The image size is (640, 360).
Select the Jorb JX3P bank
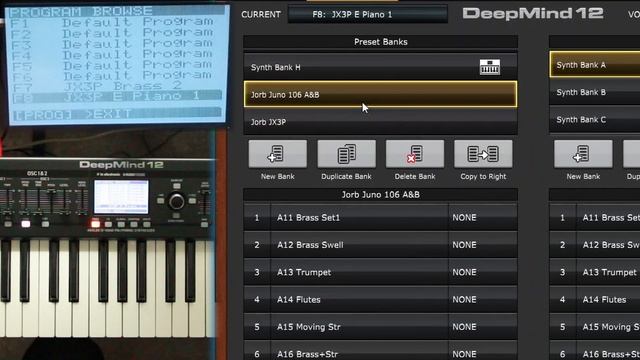[380, 122]
